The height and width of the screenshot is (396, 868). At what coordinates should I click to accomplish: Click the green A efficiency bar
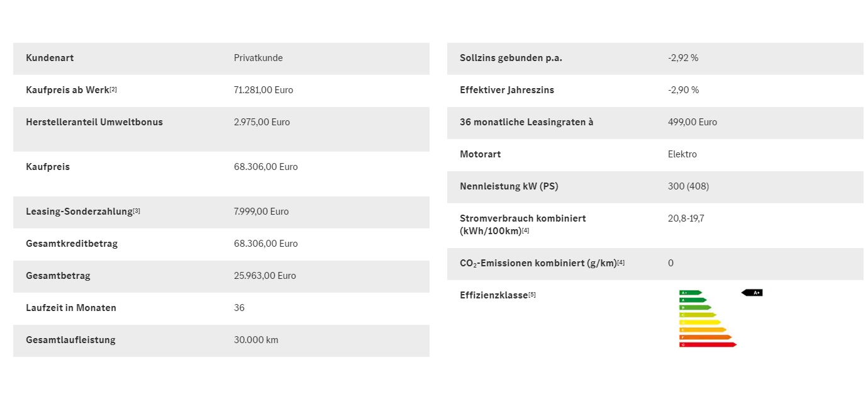pyautogui.click(x=693, y=300)
